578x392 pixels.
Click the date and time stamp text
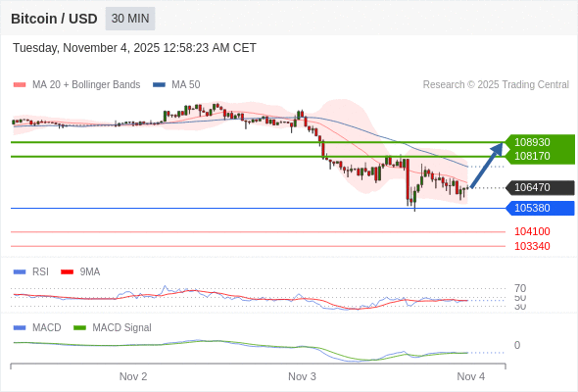pos(134,48)
